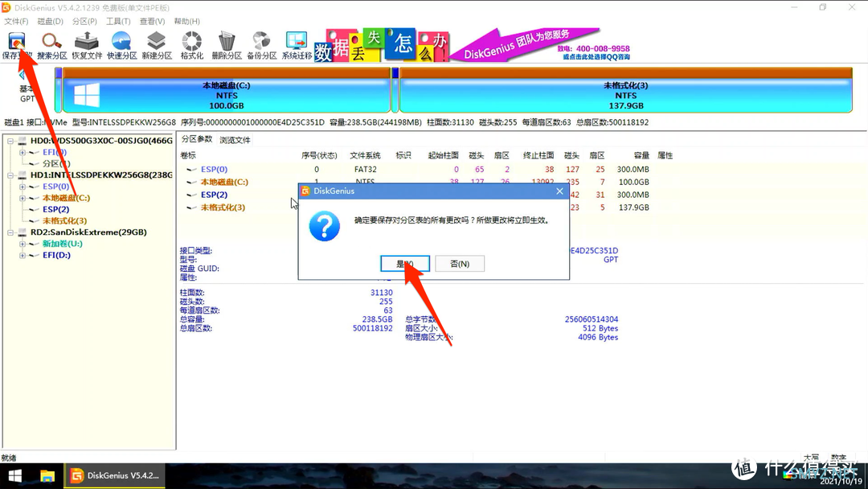Click the DiskGenius title bar app icon
Viewport: 868px width, 489px height.
point(6,8)
